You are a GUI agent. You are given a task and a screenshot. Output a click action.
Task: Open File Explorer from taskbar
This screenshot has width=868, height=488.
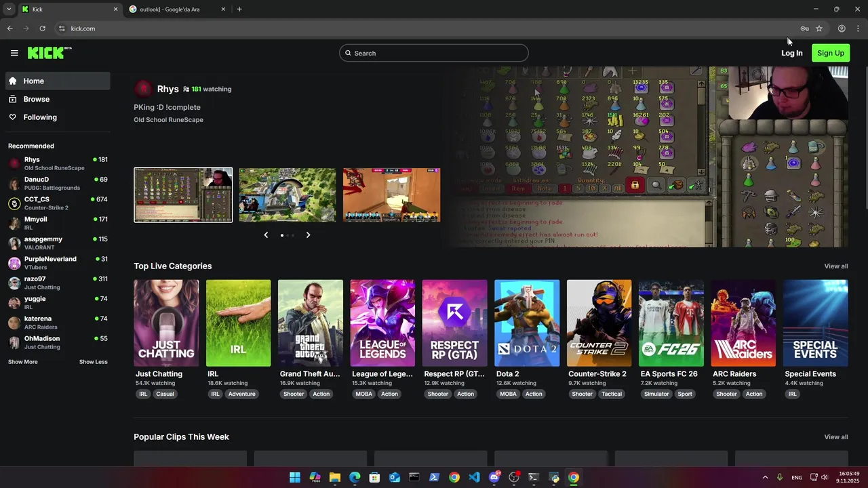pos(335,477)
